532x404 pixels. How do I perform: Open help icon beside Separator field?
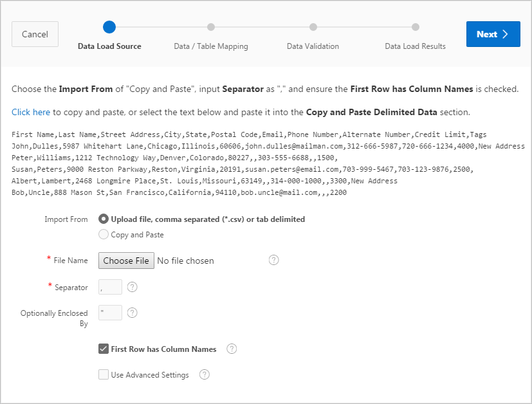(x=133, y=287)
